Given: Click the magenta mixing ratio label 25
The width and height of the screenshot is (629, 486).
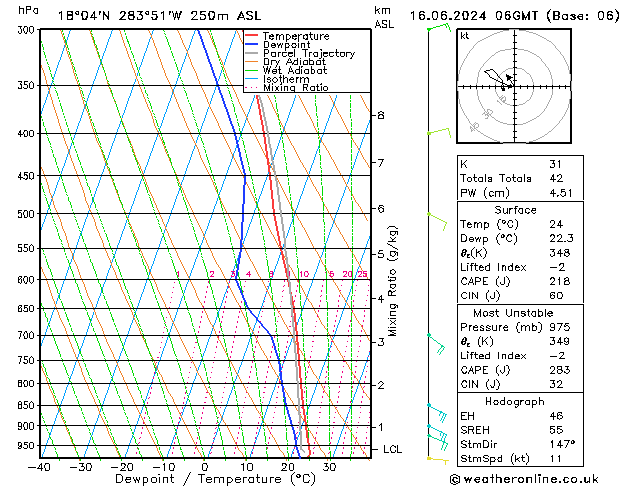Looking at the screenshot, I should click(x=362, y=274).
